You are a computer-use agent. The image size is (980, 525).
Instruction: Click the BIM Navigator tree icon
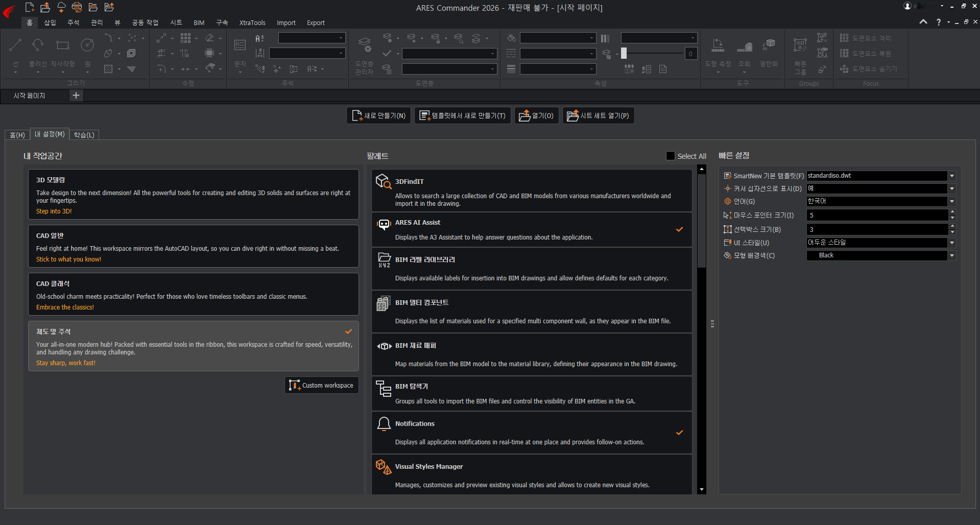pos(383,388)
